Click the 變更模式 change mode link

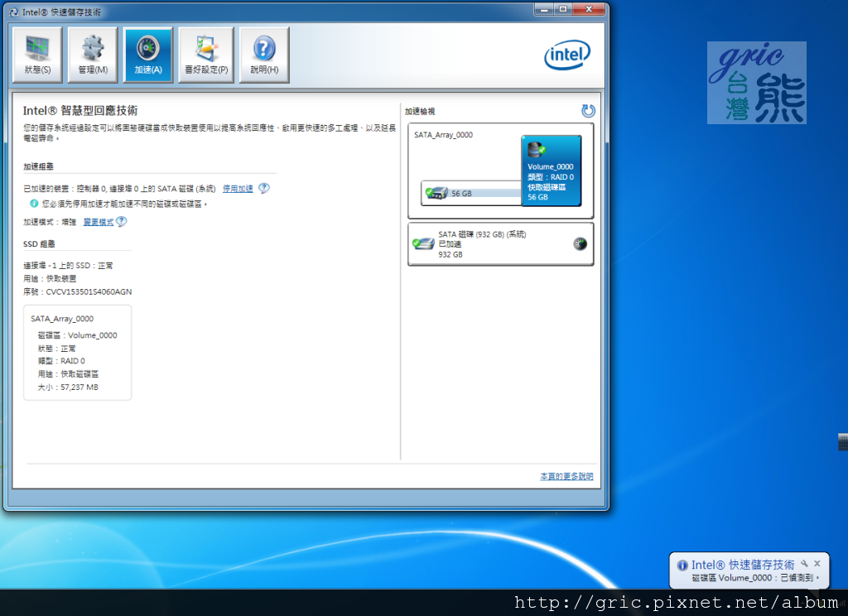pyautogui.click(x=99, y=222)
